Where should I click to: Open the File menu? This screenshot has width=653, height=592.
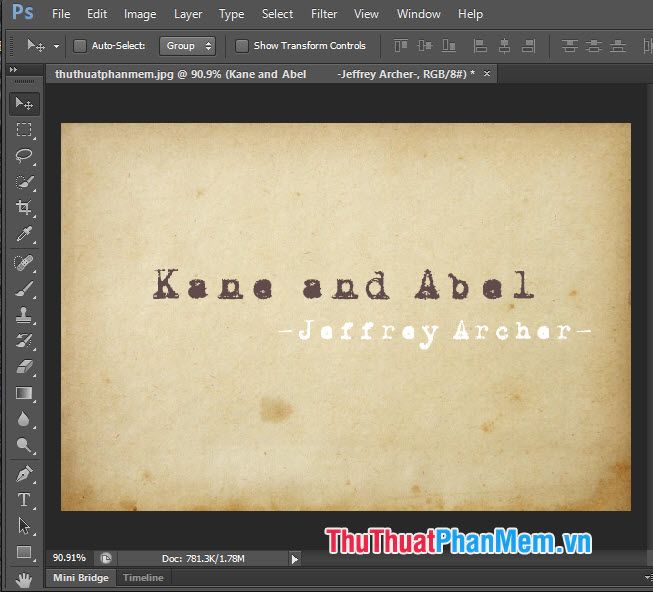click(61, 14)
